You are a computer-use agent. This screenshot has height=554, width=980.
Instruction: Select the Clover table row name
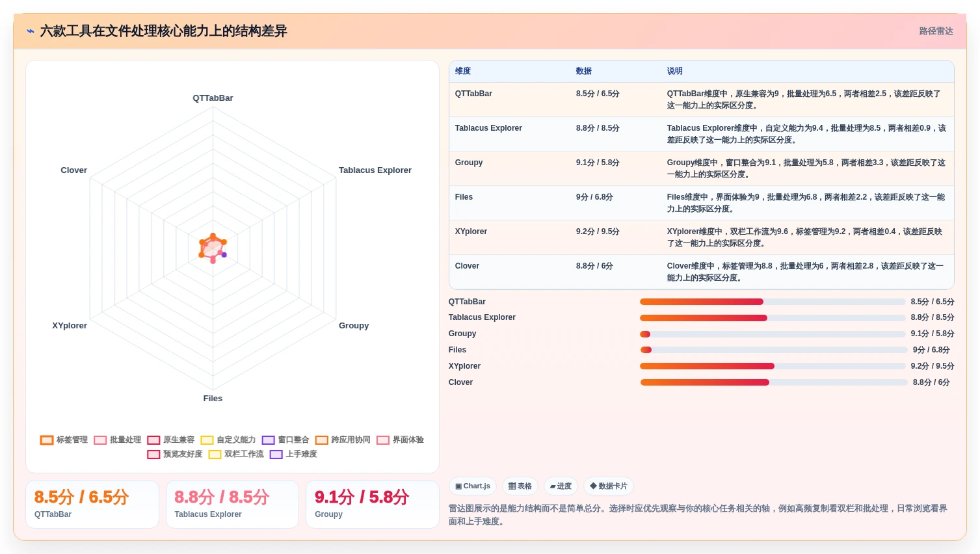pyautogui.click(x=467, y=266)
